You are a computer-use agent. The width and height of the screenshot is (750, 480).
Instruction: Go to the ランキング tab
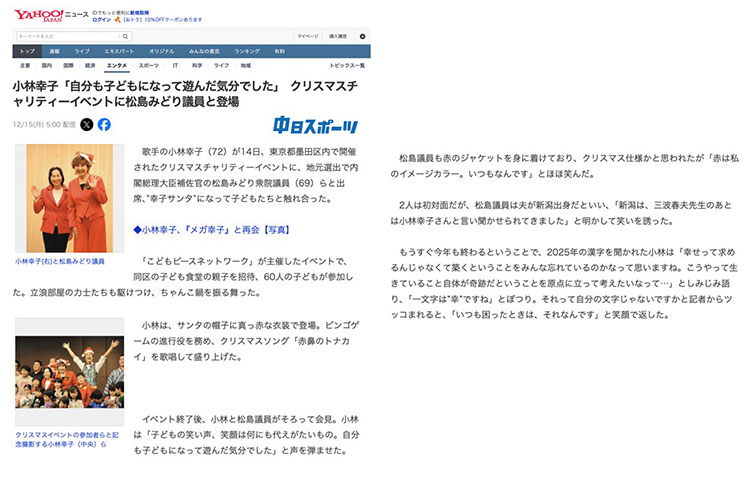coord(246,50)
